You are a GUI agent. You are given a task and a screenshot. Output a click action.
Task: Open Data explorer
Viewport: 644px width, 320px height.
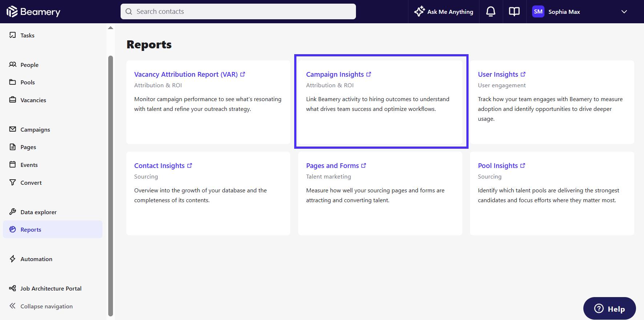(52, 212)
